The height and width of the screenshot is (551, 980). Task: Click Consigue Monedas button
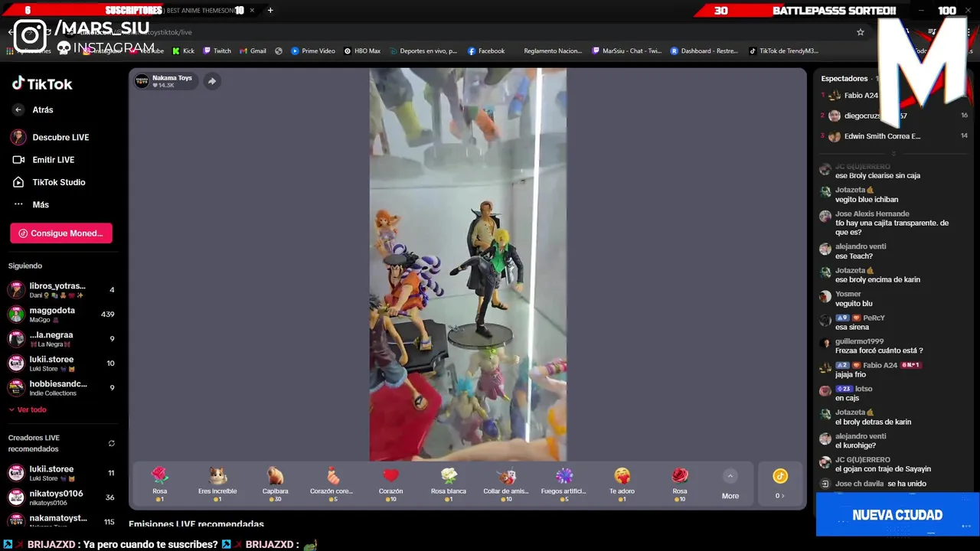coord(61,233)
